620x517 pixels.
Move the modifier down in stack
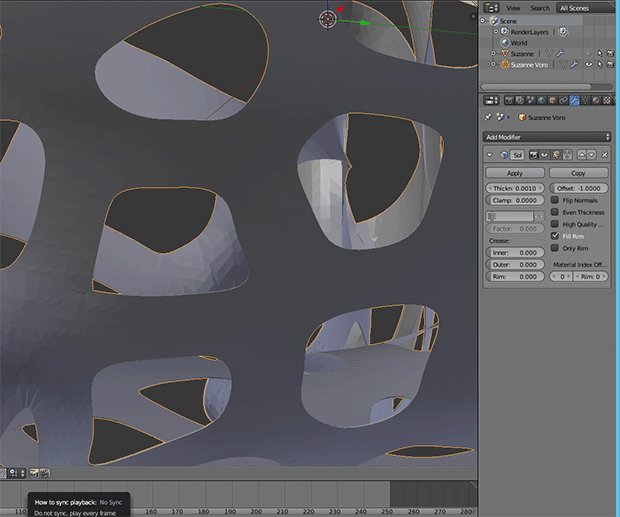[x=593, y=155]
